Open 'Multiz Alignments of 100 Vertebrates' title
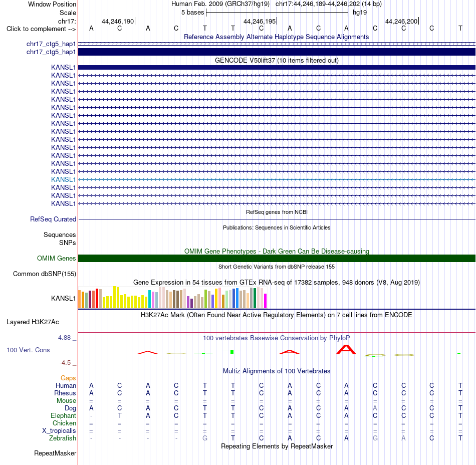 pos(277,371)
